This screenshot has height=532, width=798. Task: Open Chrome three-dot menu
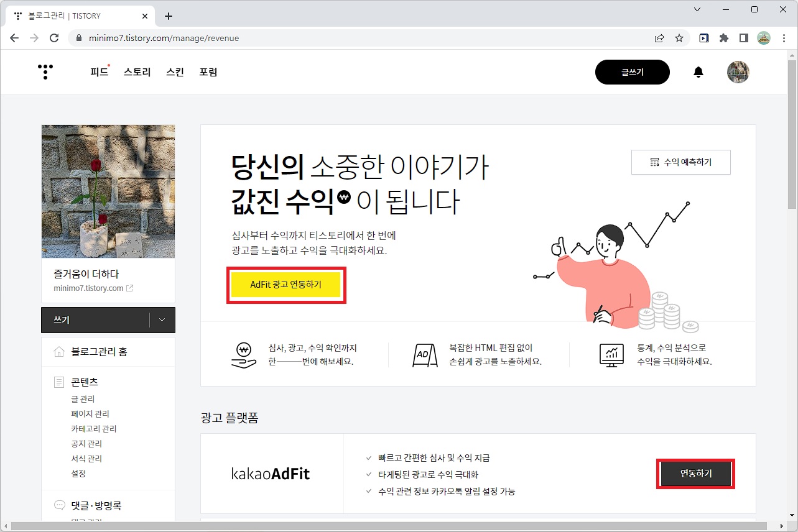pos(784,38)
